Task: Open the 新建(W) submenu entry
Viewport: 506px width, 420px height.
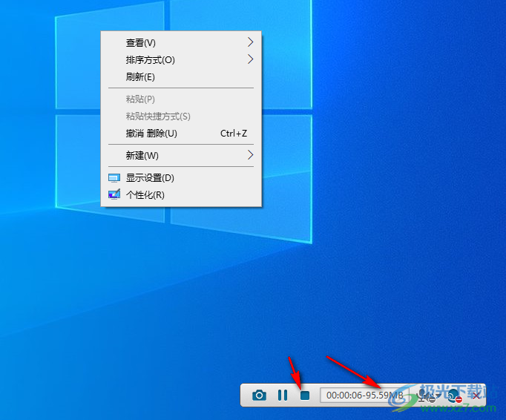Action: [181, 156]
